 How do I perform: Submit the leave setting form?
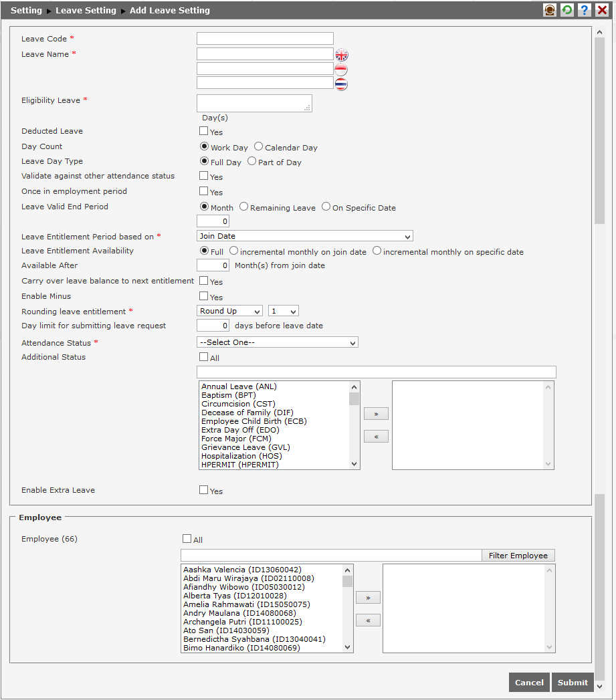(573, 682)
